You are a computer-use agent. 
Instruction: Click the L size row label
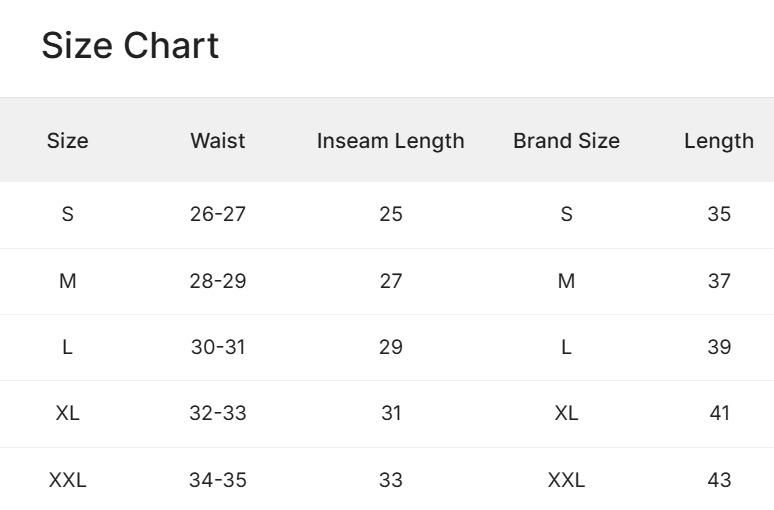(x=67, y=347)
